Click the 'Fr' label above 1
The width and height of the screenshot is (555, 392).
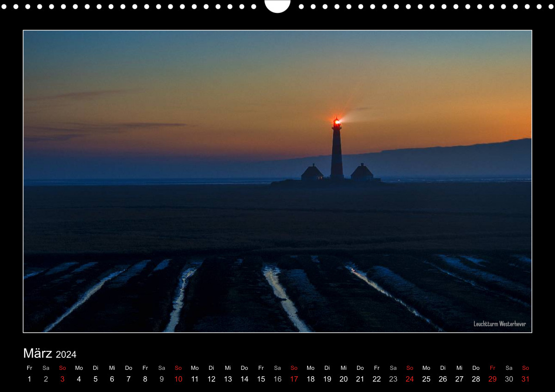click(x=29, y=368)
